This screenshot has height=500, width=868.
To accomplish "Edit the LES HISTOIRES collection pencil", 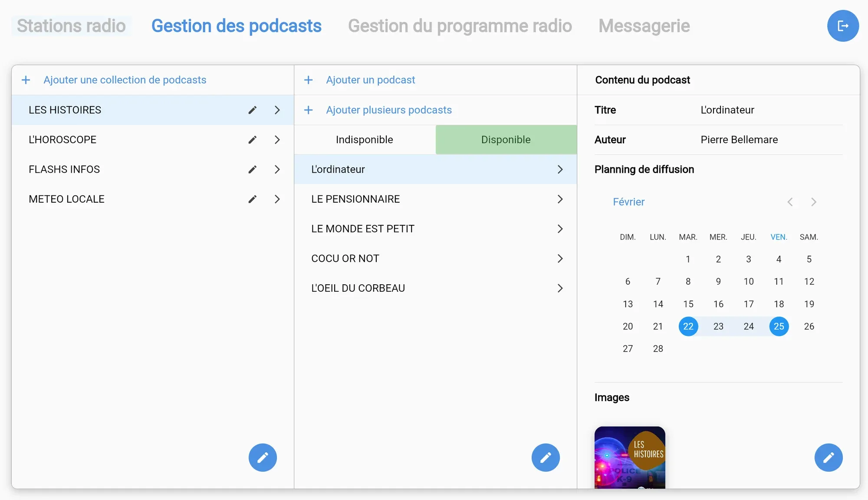I will (252, 110).
